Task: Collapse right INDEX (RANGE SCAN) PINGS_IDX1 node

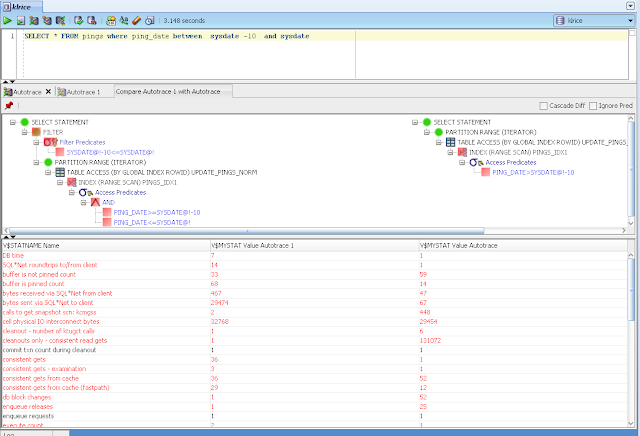Action: click(451, 152)
